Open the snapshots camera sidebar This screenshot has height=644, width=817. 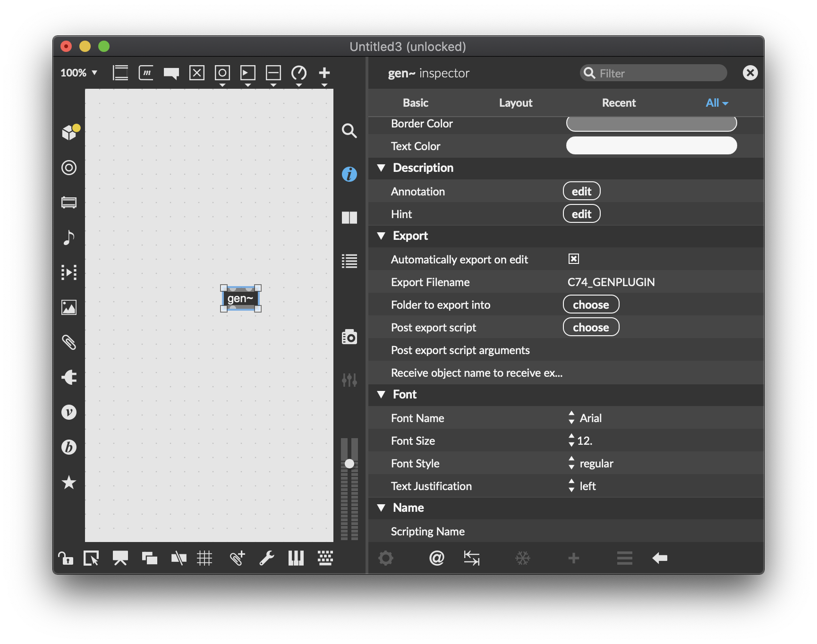[349, 337]
